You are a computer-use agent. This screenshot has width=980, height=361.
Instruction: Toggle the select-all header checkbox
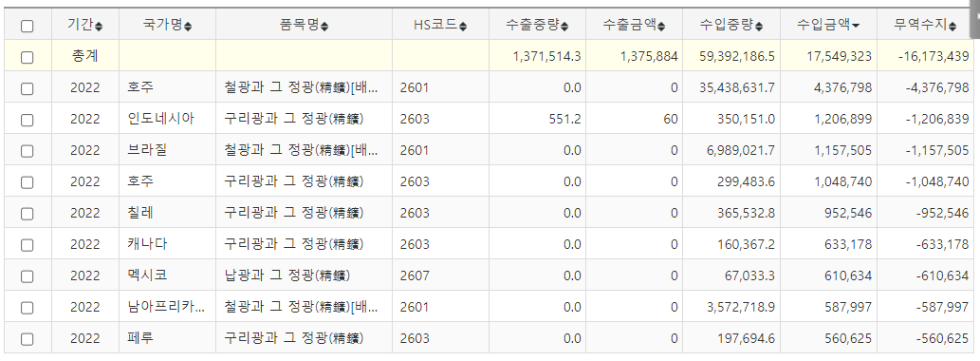pyautogui.click(x=27, y=27)
